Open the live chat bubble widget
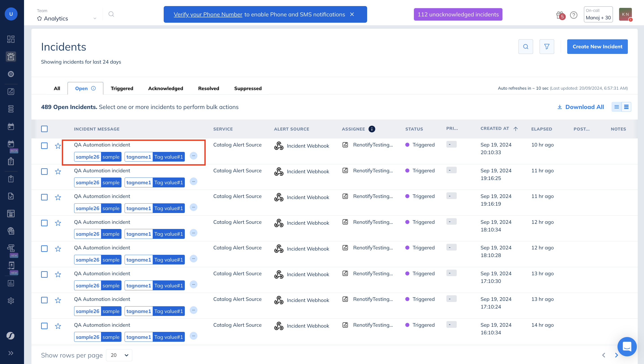 pos(626,346)
